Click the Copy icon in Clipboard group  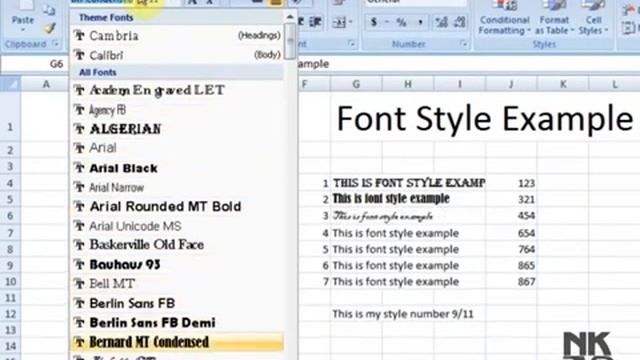click(49, 10)
